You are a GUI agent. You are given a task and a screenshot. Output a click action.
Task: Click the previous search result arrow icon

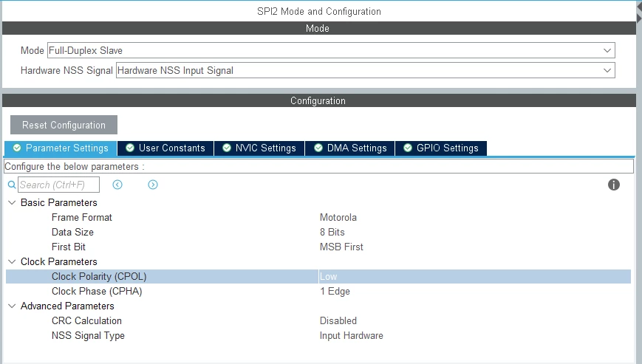point(117,185)
